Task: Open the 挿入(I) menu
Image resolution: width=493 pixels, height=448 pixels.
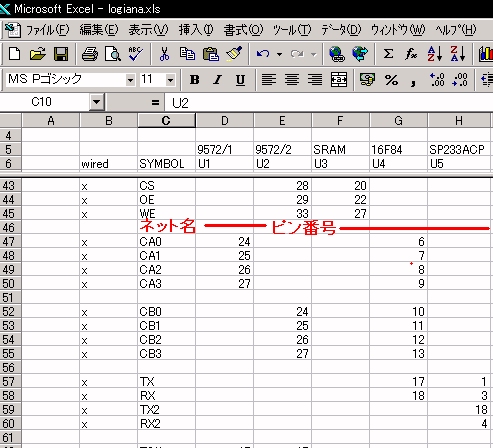Action: point(196,30)
